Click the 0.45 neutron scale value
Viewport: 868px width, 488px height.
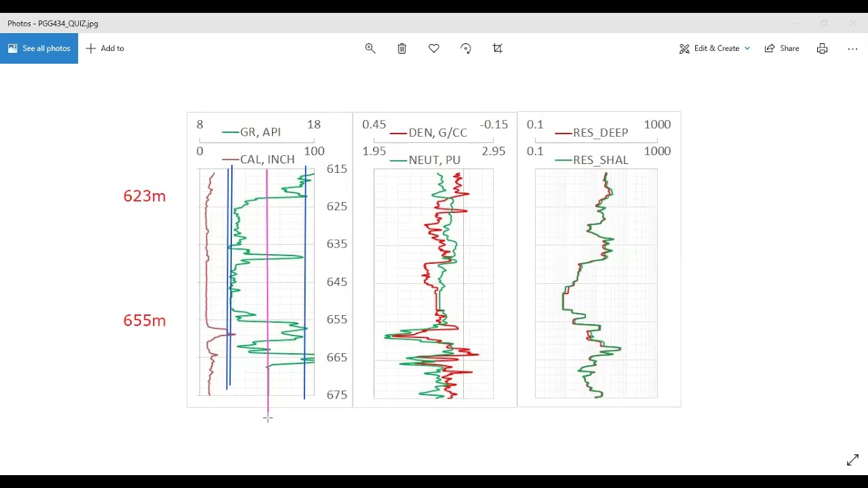[374, 125]
